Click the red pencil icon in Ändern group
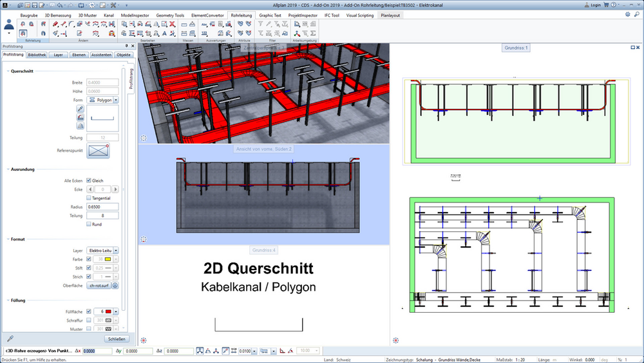 [x=55, y=25]
